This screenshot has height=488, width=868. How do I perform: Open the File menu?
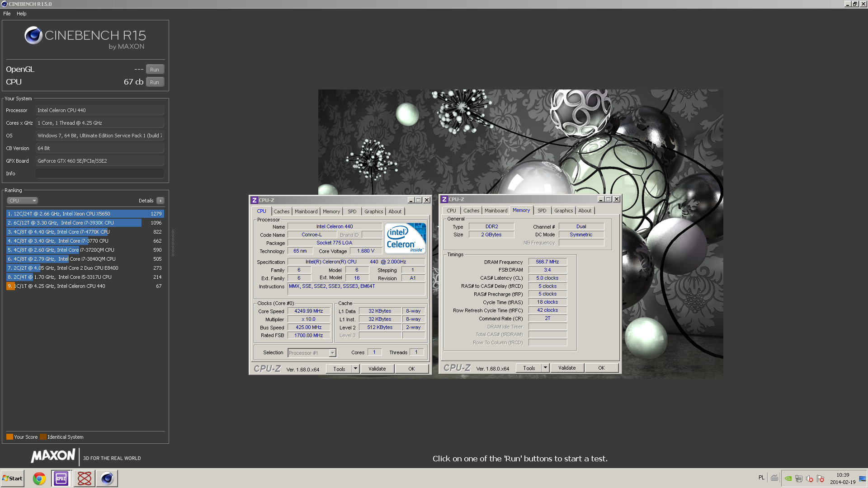(x=7, y=14)
